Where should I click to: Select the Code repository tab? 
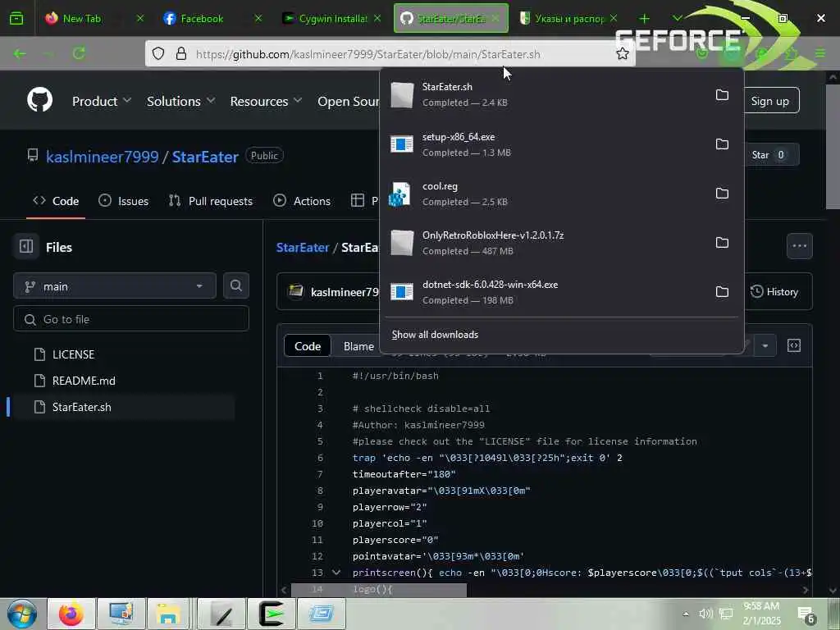56,201
